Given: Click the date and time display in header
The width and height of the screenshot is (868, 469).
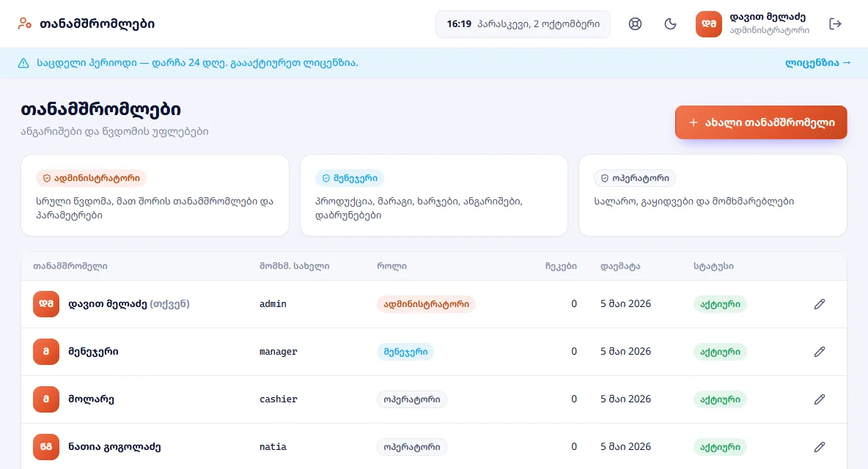Looking at the screenshot, I should coord(523,23).
